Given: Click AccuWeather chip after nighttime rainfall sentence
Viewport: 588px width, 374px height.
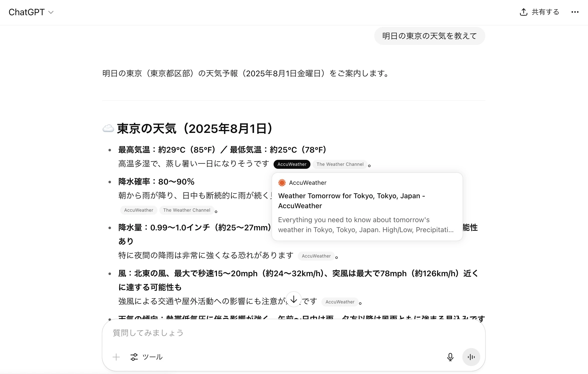Looking at the screenshot, I should coord(316,256).
